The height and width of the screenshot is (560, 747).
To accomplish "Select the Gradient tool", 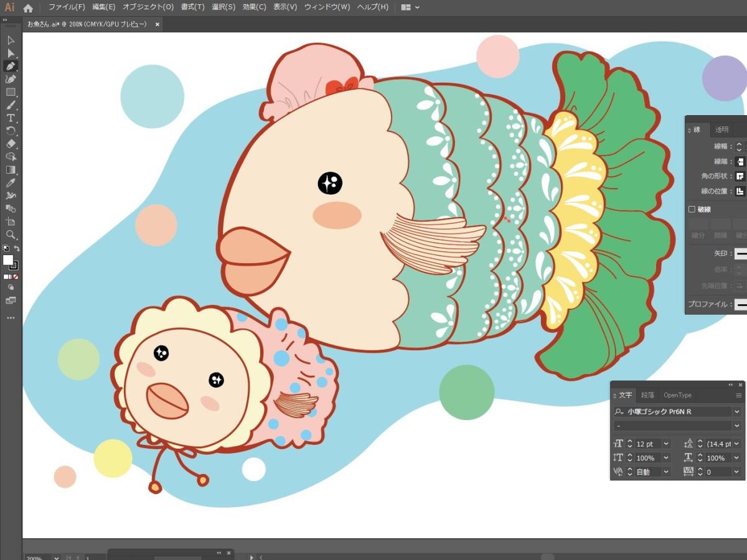I will coord(11,170).
